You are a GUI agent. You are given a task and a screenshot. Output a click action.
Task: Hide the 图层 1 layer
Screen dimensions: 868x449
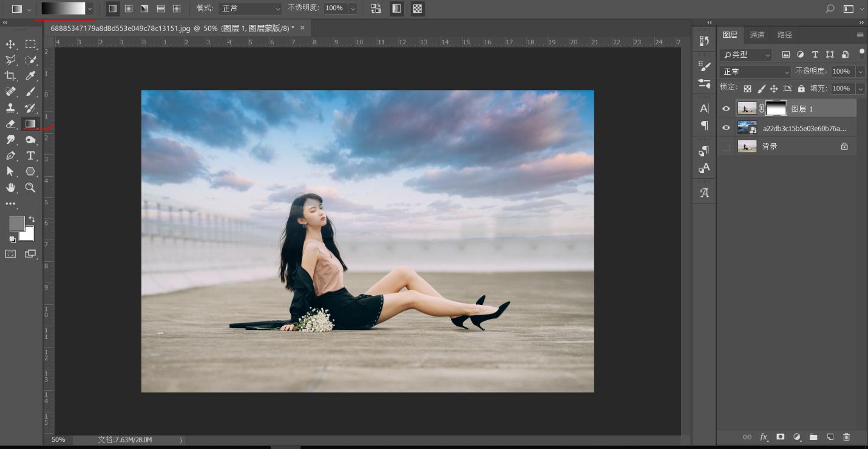pyautogui.click(x=726, y=108)
